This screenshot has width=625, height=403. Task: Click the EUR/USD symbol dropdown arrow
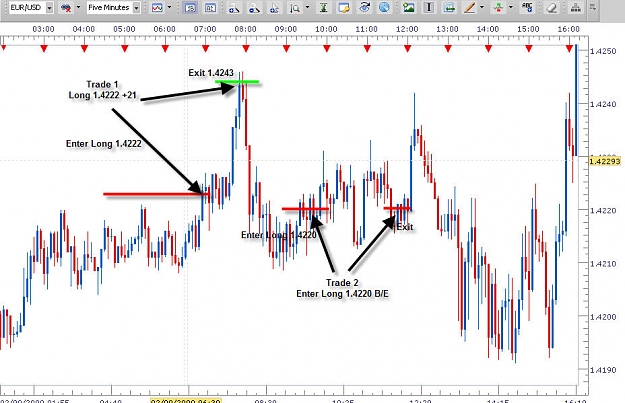[49, 8]
